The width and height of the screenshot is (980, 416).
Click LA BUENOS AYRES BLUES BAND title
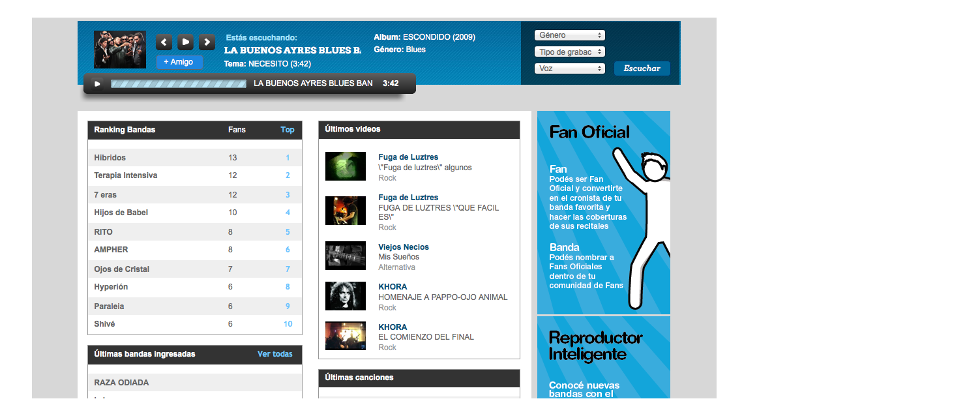pyautogui.click(x=293, y=50)
